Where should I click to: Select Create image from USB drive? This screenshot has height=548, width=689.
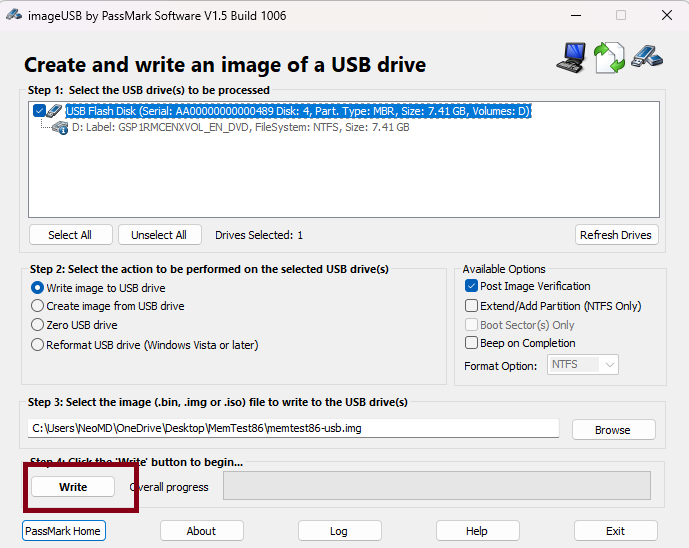click(38, 306)
